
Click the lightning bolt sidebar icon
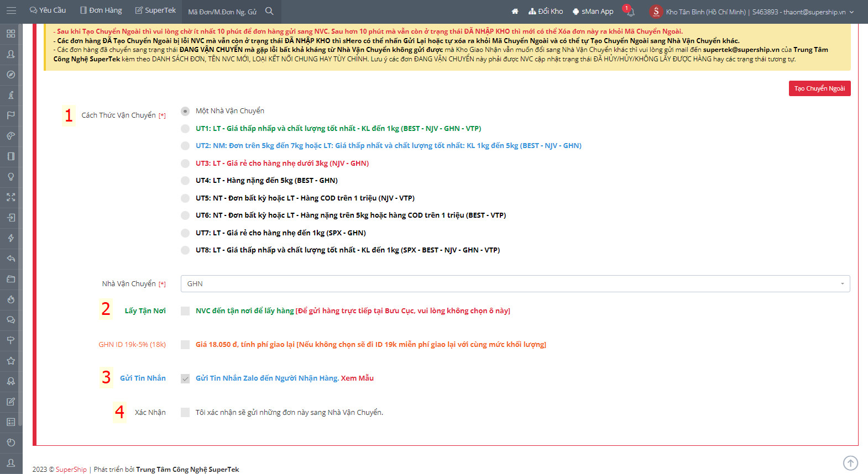pos(11,238)
